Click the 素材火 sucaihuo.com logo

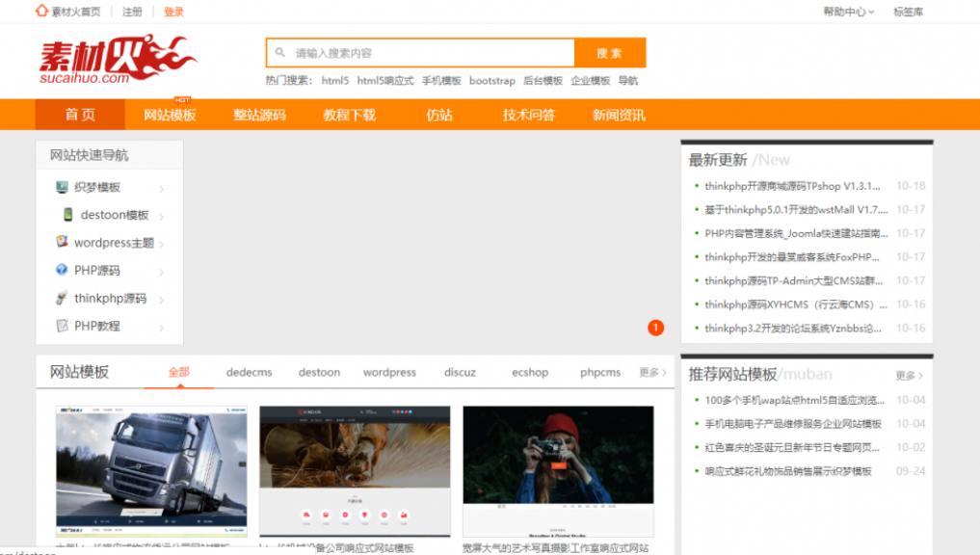point(117,60)
